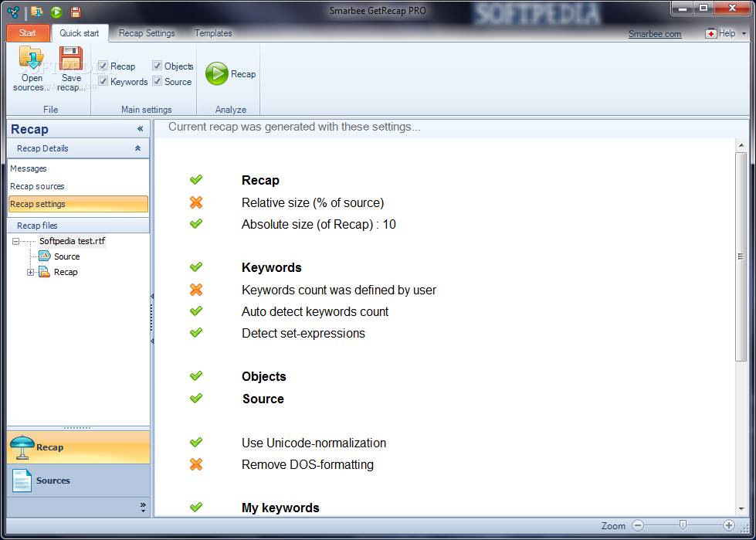This screenshot has width=756, height=540.
Task: Open the Start tab
Action: click(28, 33)
